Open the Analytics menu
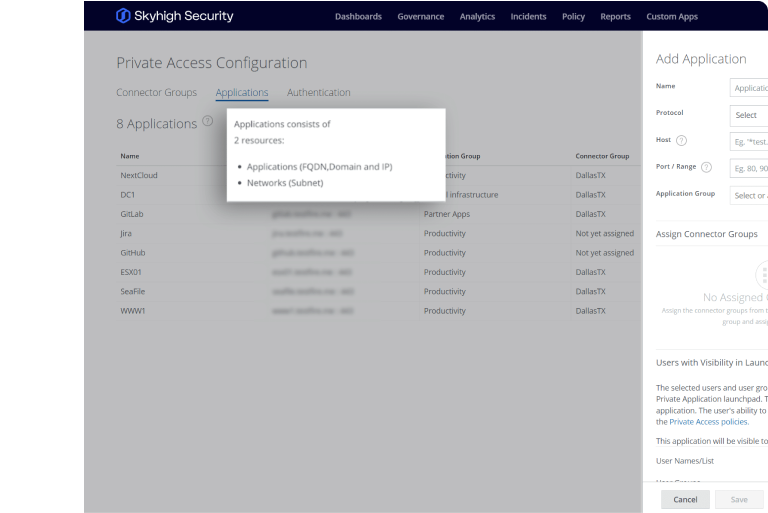 pyautogui.click(x=477, y=17)
